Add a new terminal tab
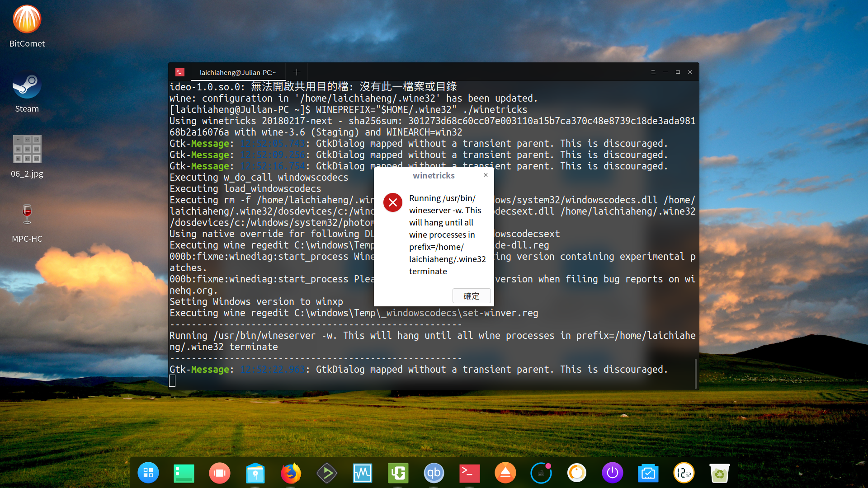868x488 pixels. point(297,72)
